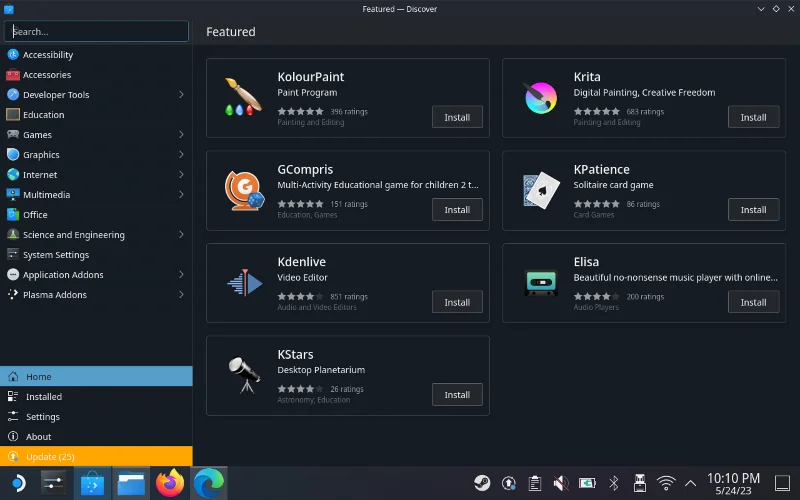Screen dimensions: 800x500
Task: Open the About page
Action: 96,436
